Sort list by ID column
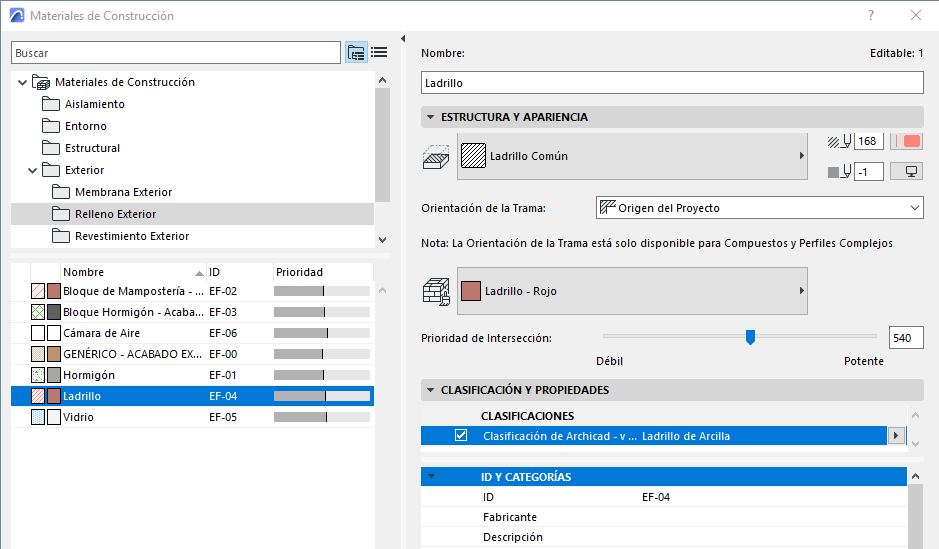 coord(240,272)
